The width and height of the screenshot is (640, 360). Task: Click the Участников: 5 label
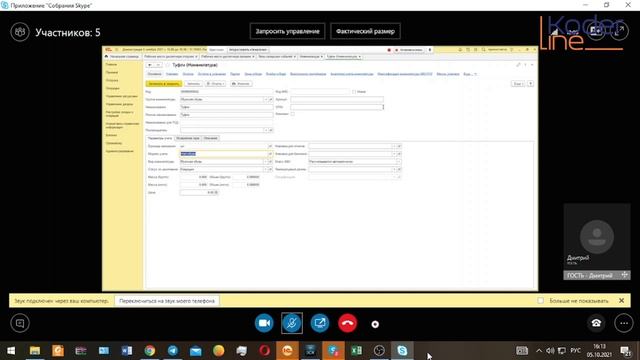68,33
